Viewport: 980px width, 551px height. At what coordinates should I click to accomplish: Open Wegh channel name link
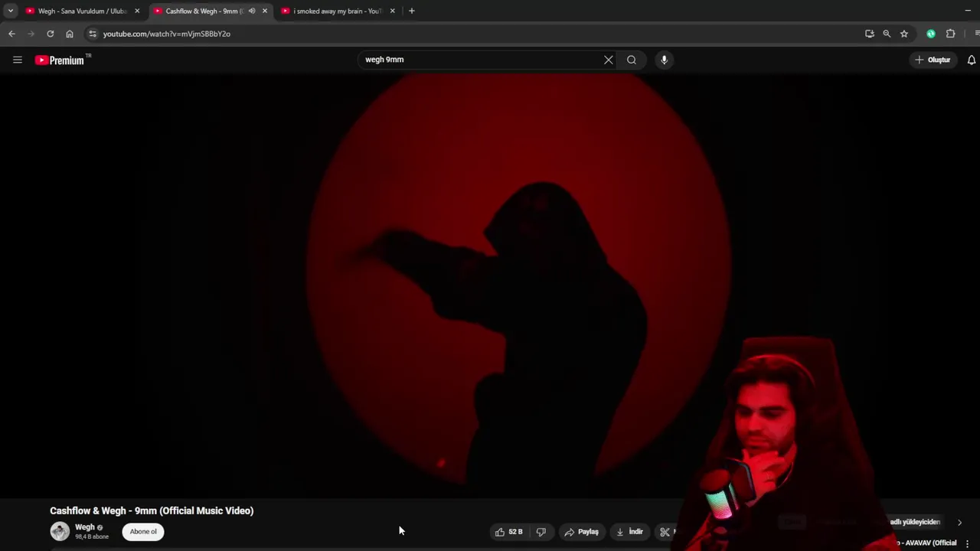(84, 527)
